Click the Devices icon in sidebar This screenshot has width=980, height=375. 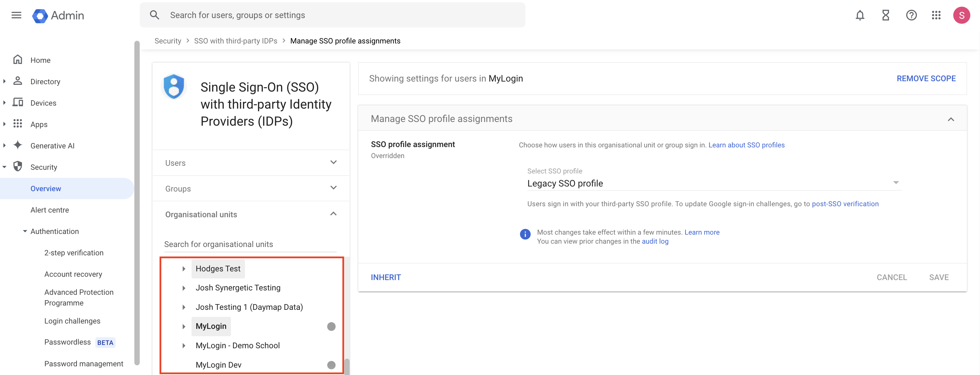click(18, 102)
